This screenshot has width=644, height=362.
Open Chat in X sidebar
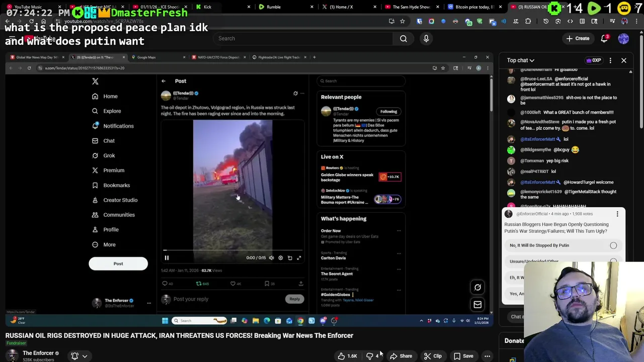(103, 141)
